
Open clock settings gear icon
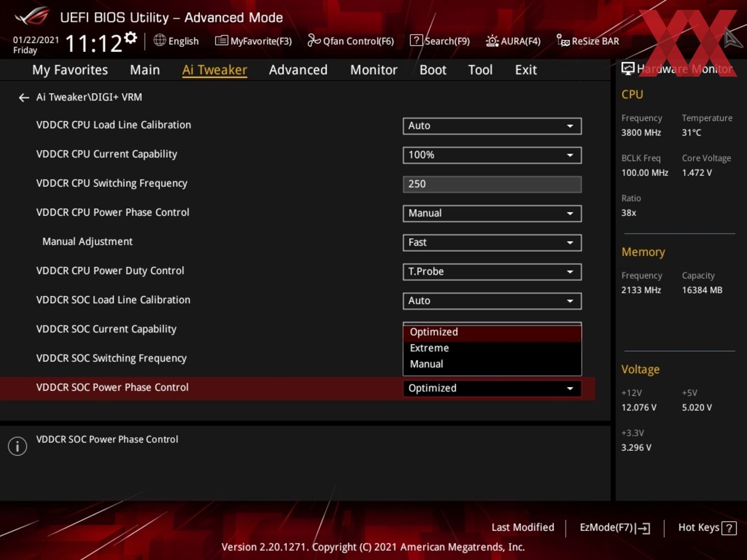(131, 37)
